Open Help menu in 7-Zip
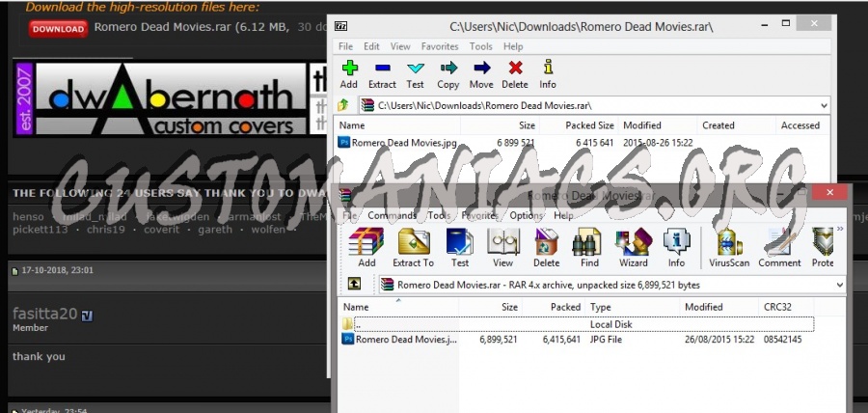Viewport: 868px width, 413px height. point(513,46)
